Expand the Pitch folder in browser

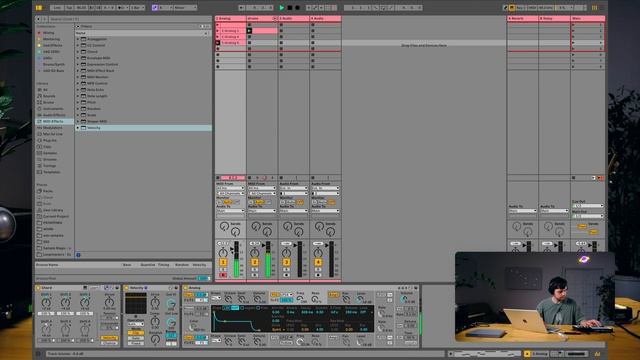pos(78,102)
